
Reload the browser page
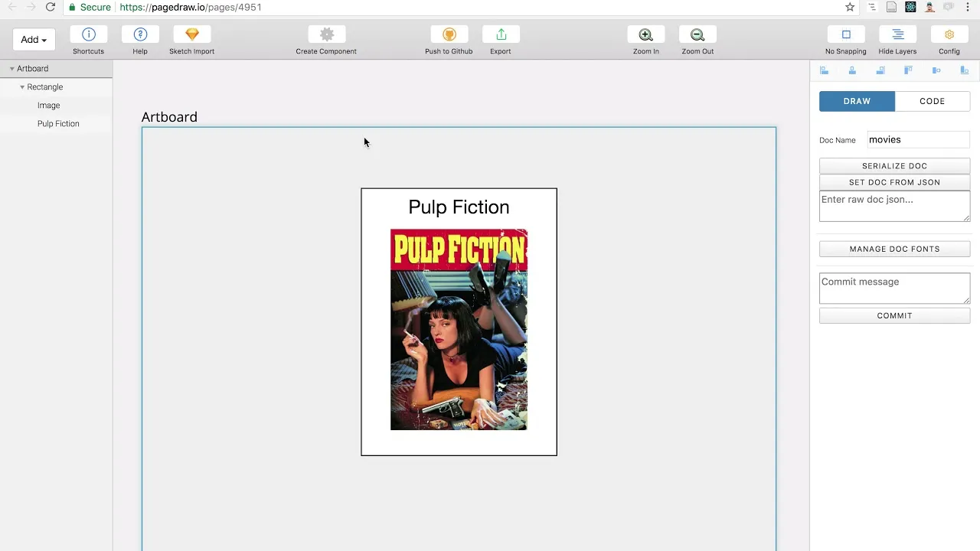point(51,7)
